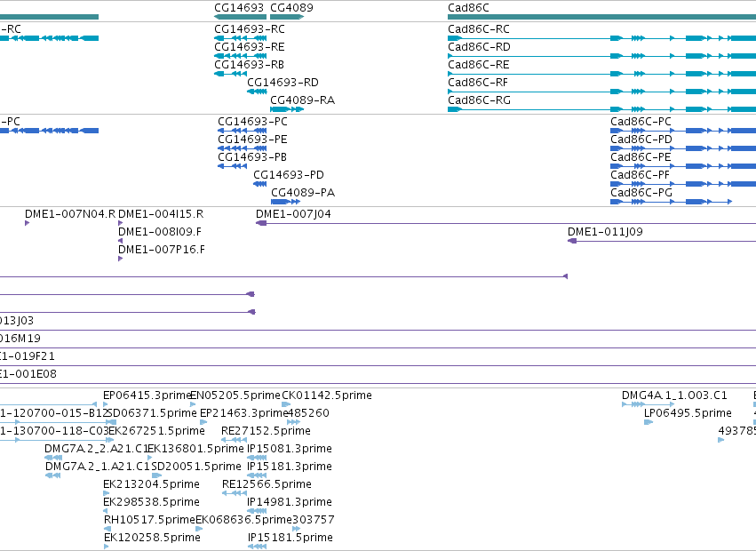Select transcript label Cad86C-RC
The width and height of the screenshot is (756, 551).
479,29
